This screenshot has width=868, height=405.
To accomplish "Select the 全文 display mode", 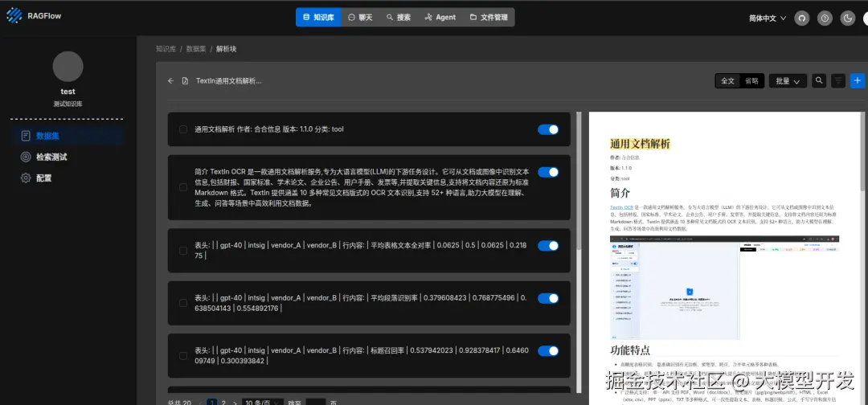I will pos(727,81).
